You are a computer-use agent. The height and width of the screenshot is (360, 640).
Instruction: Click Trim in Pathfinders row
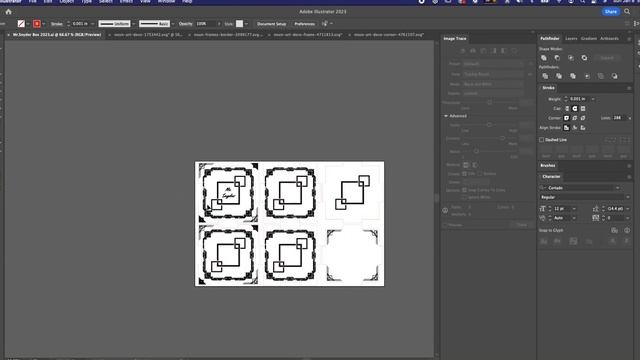tap(559, 76)
